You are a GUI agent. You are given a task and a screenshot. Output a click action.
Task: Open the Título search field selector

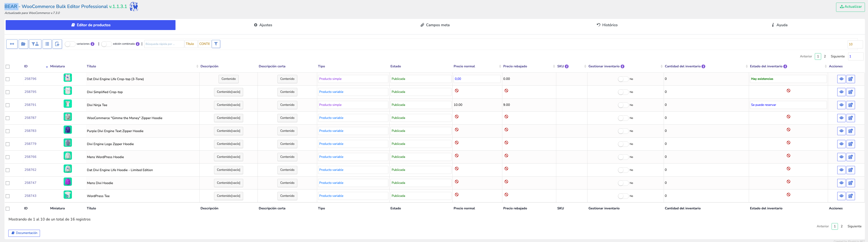click(x=191, y=44)
